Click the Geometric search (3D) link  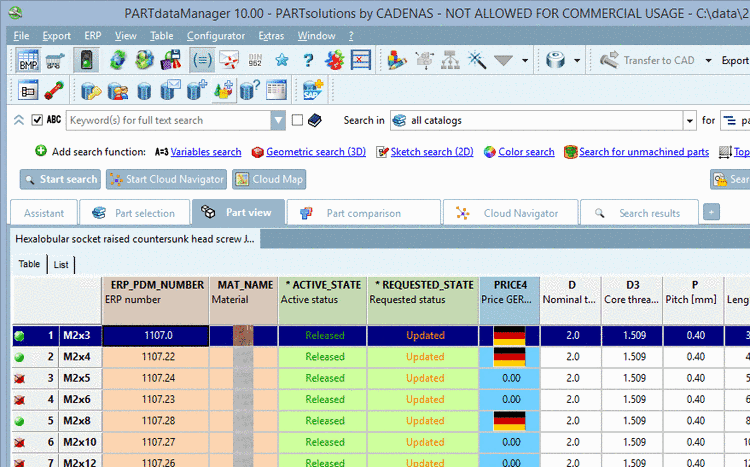316,152
